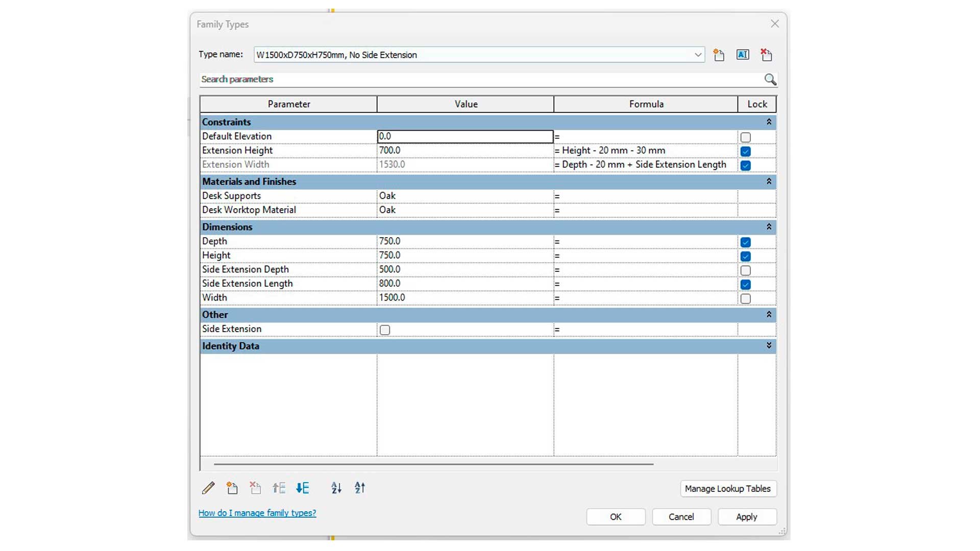Click the search magnifier icon
The width and height of the screenshot is (980, 551).
click(x=770, y=80)
